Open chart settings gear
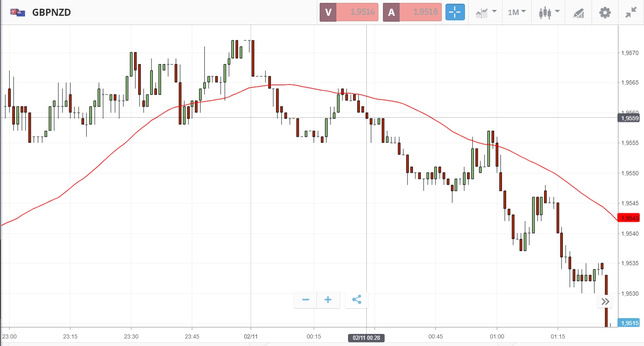644x346 pixels. tap(605, 12)
